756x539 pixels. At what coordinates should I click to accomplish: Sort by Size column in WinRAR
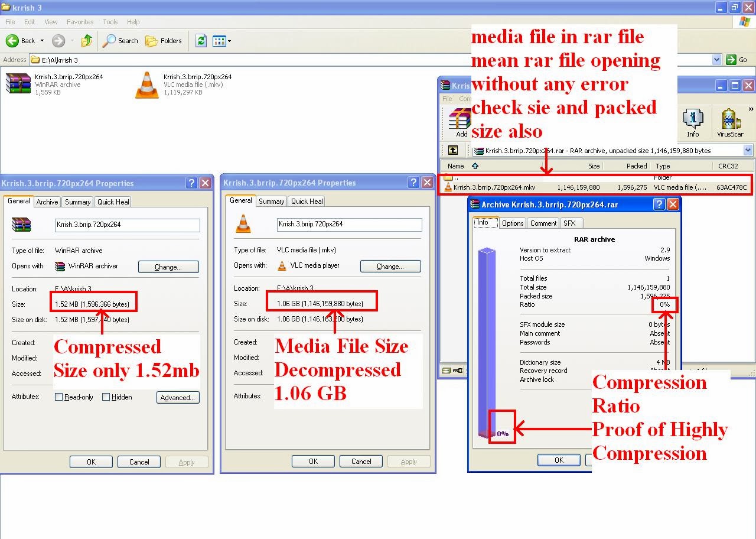point(594,166)
